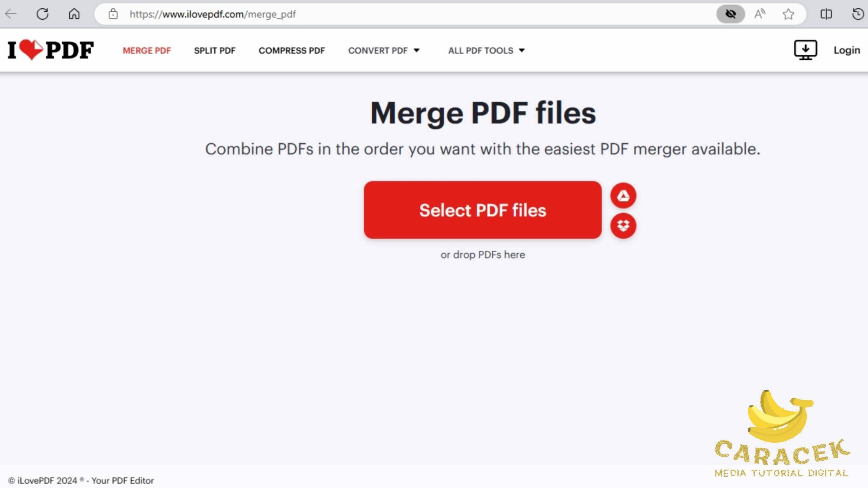
Task: Click the MERGE PDF navigation tab
Action: coord(147,50)
